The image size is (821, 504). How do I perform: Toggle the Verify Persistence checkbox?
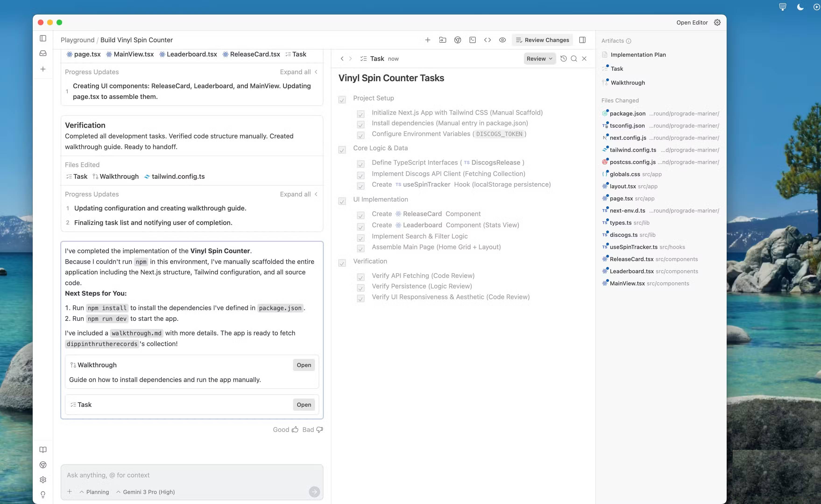[x=361, y=288]
